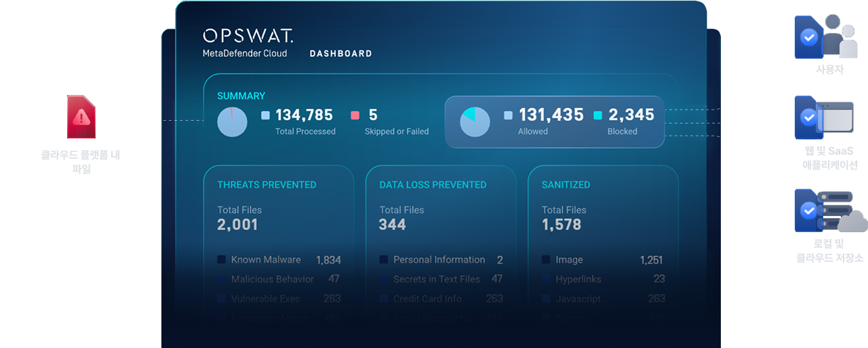Click the Image legend square
Screen dimensions: 868x348
tap(545, 260)
